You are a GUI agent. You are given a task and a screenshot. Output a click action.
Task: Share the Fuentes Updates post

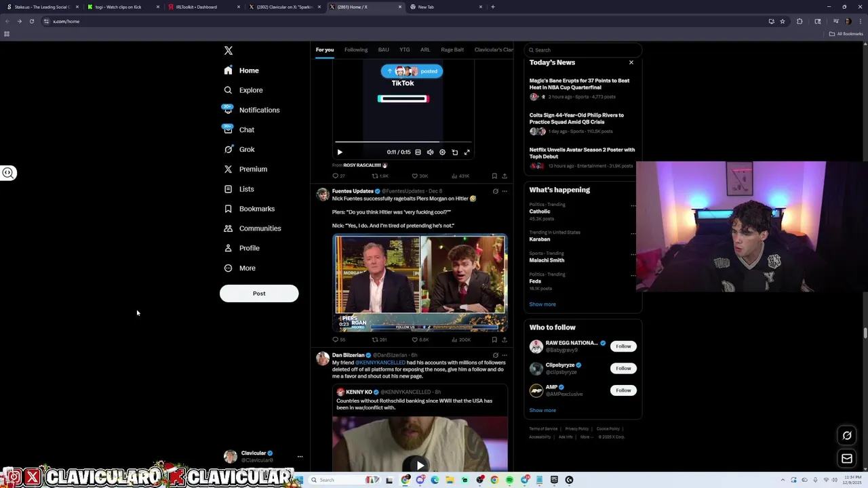tap(505, 340)
